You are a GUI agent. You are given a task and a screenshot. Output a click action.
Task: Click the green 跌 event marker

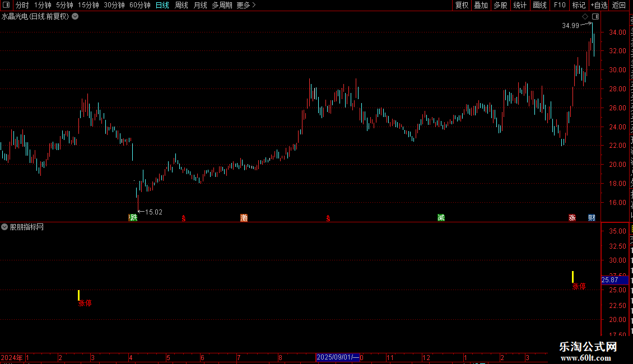pyautogui.click(x=133, y=218)
